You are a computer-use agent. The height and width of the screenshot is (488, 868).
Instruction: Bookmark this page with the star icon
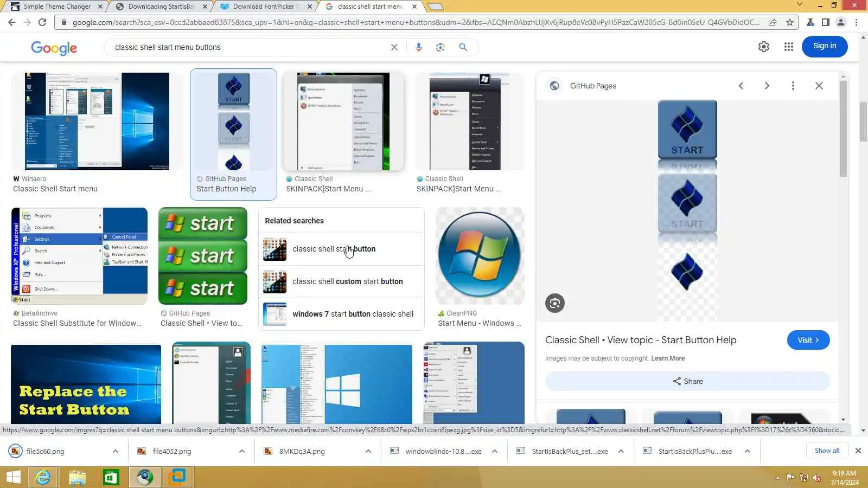tap(790, 22)
